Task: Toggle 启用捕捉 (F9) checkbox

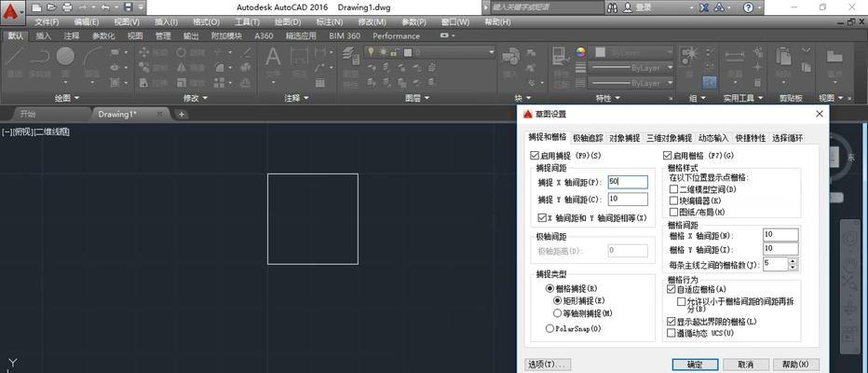Action: [535, 156]
